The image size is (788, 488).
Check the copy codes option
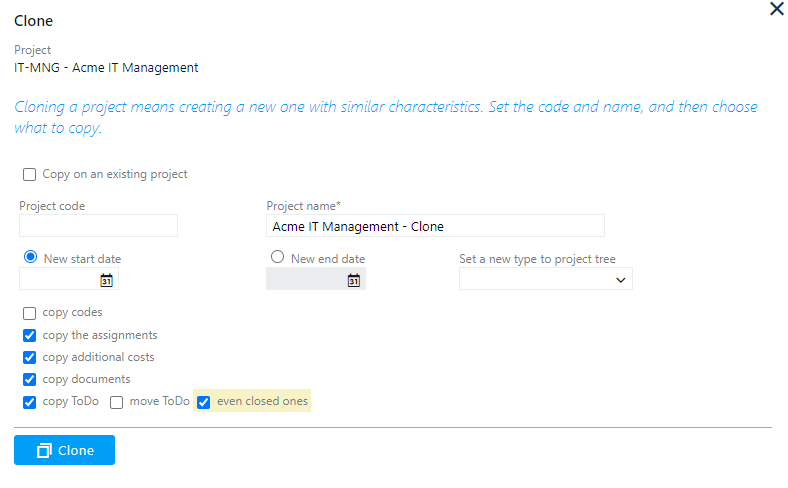point(29,313)
